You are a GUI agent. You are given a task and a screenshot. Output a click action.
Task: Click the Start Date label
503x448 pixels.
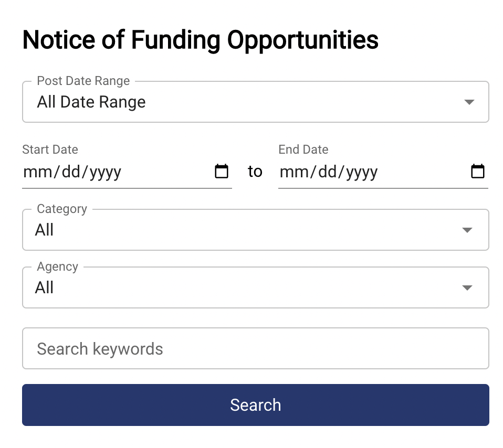pyautogui.click(x=50, y=150)
